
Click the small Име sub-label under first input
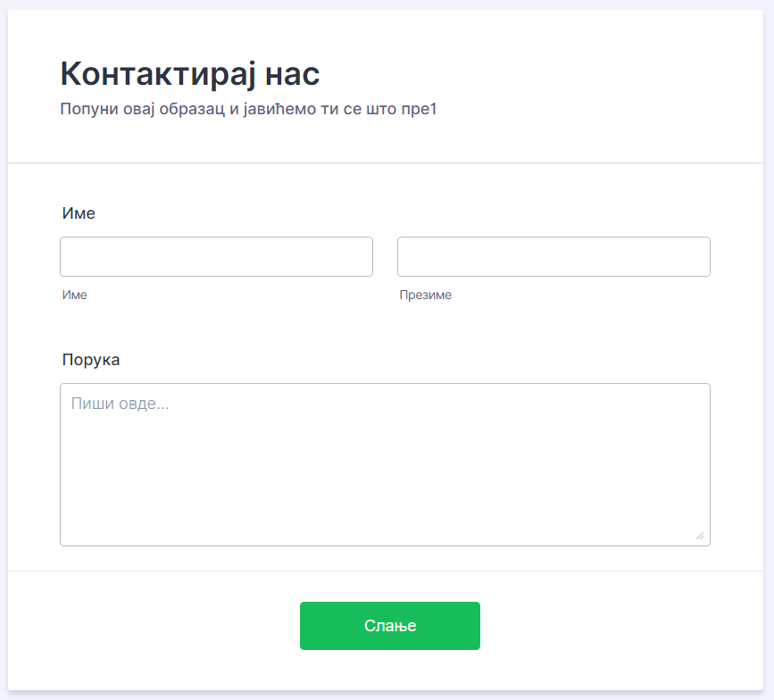(x=75, y=295)
